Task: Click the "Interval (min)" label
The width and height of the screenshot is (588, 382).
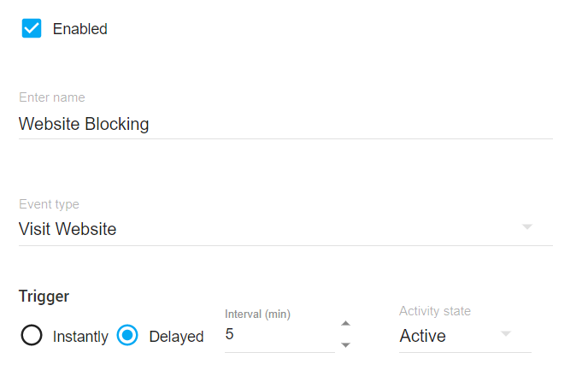Action: (258, 314)
